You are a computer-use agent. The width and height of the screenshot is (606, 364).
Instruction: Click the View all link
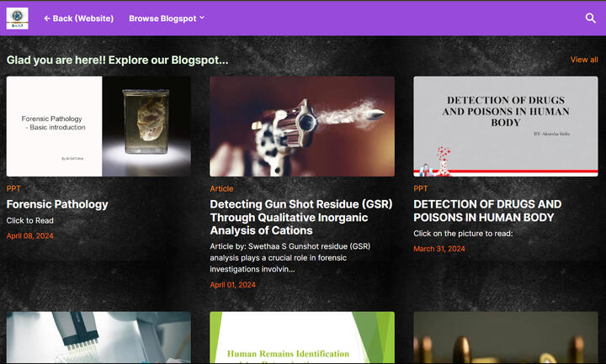pyautogui.click(x=584, y=60)
